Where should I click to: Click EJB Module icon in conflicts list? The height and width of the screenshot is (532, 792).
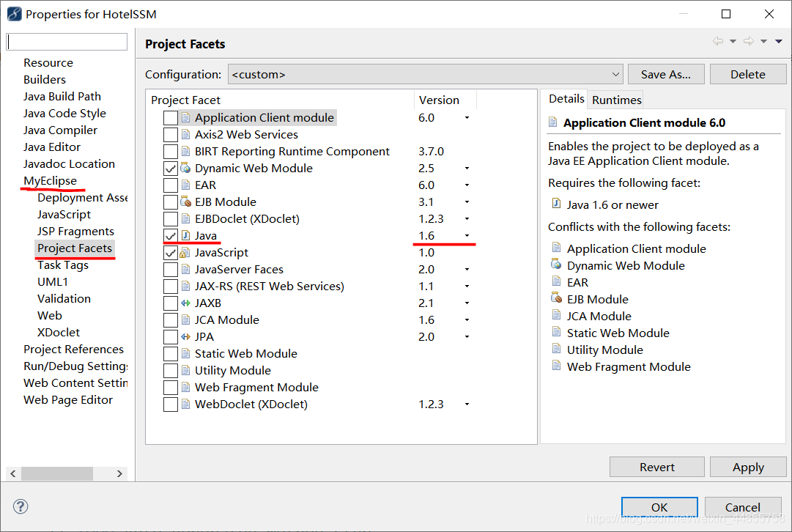click(x=556, y=298)
